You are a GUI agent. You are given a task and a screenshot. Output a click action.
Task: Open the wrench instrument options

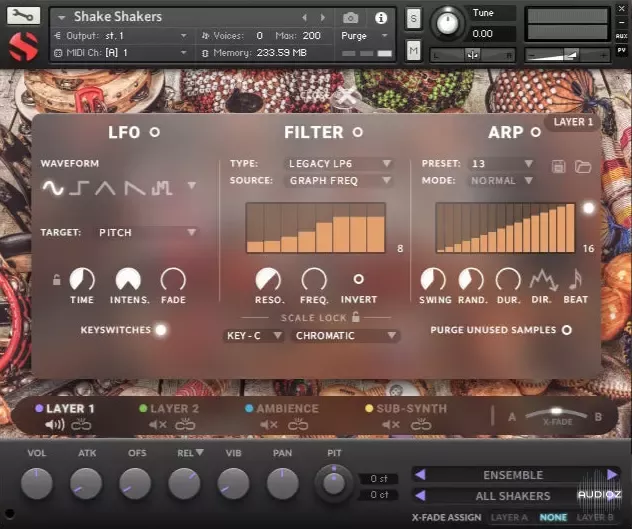(x=23, y=16)
